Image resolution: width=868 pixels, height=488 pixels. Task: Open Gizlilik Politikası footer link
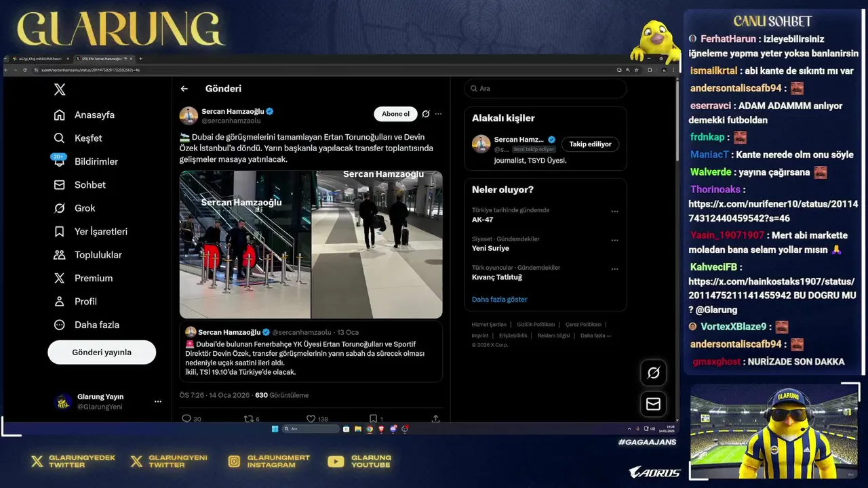pos(536,325)
